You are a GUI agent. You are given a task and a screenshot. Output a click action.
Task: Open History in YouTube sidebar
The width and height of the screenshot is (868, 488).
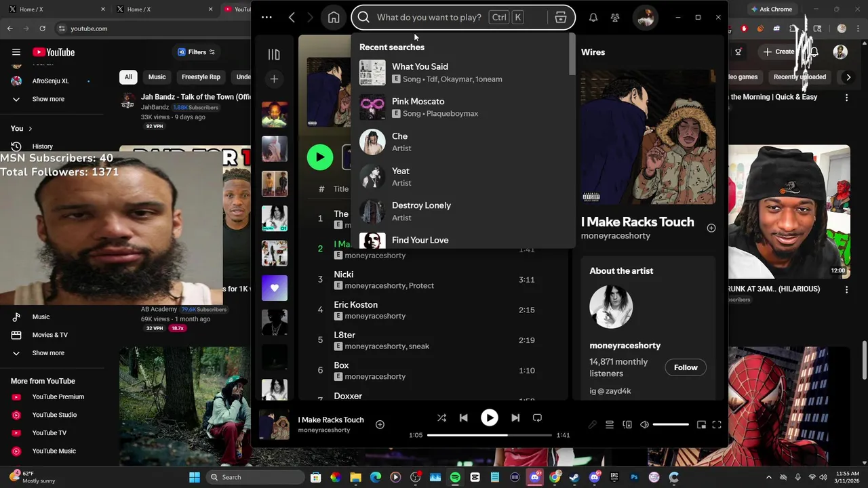pyautogui.click(x=42, y=146)
